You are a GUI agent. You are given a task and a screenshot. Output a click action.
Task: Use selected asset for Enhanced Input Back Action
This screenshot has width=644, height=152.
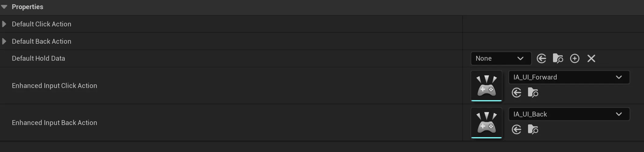click(x=516, y=130)
